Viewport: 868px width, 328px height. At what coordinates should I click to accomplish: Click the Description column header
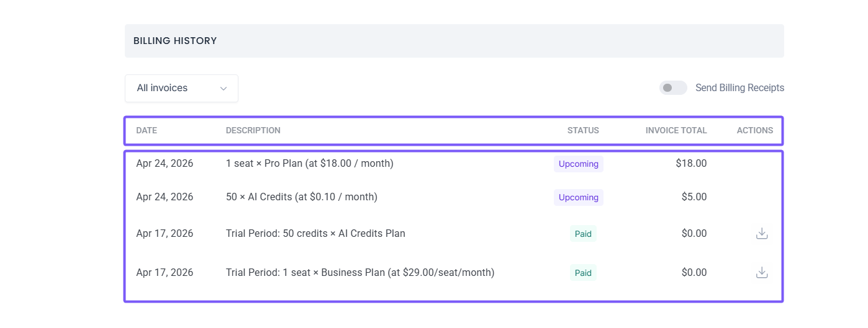(253, 131)
